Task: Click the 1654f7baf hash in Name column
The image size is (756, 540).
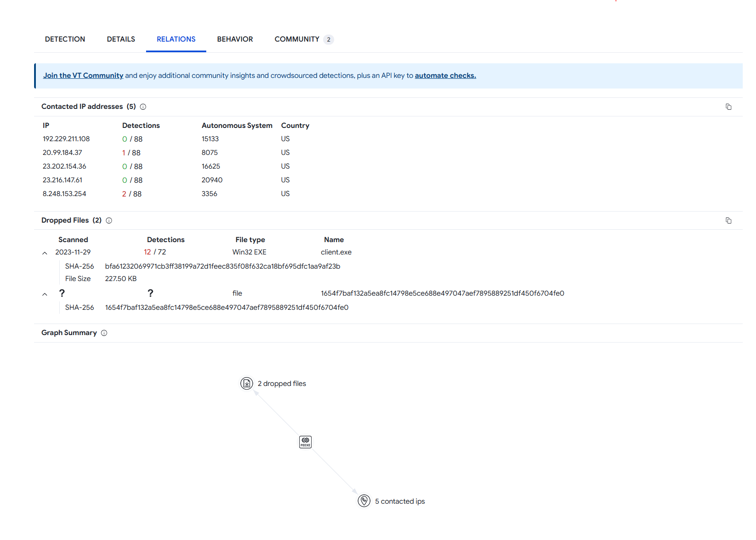Action: point(443,293)
